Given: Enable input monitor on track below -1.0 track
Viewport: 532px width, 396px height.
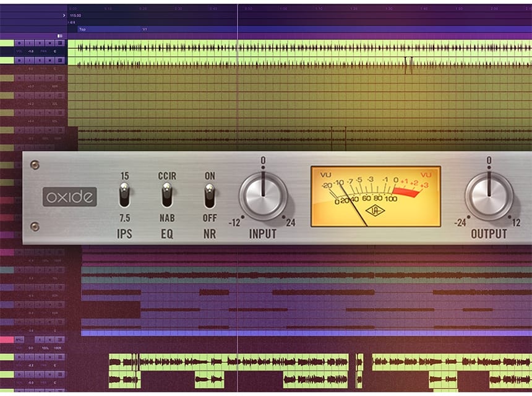Looking at the screenshot, I should click(x=30, y=60).
